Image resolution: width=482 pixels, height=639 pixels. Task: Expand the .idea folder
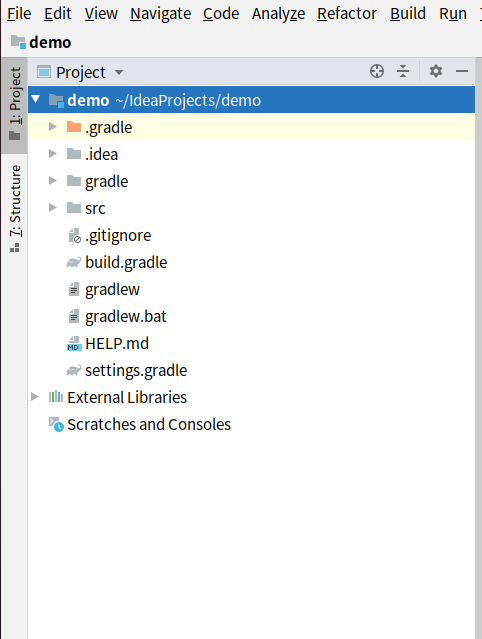coord(53,153)
